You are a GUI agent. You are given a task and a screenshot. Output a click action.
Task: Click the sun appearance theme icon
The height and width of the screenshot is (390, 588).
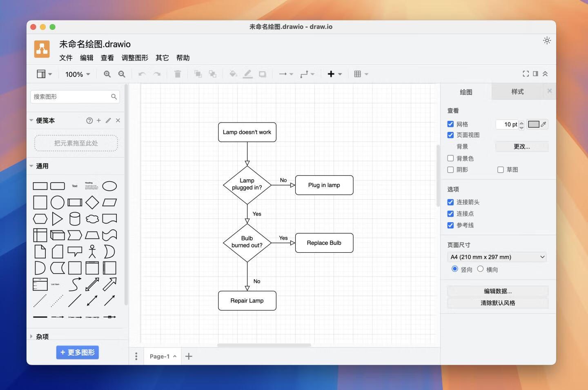[547, 40]
